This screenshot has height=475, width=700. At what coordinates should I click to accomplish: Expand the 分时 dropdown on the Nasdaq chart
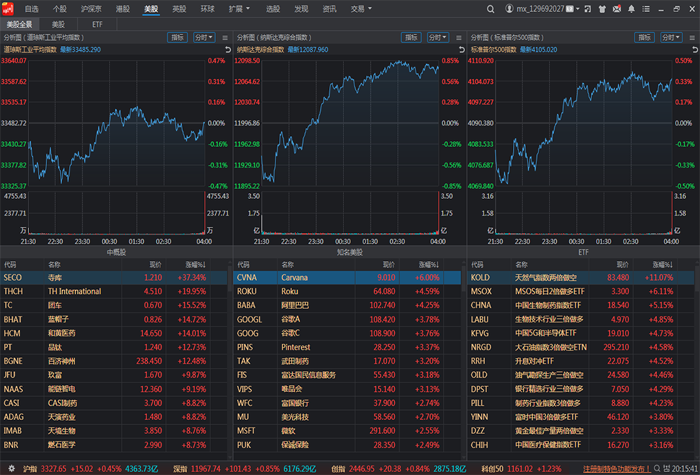tap(437, 37)
